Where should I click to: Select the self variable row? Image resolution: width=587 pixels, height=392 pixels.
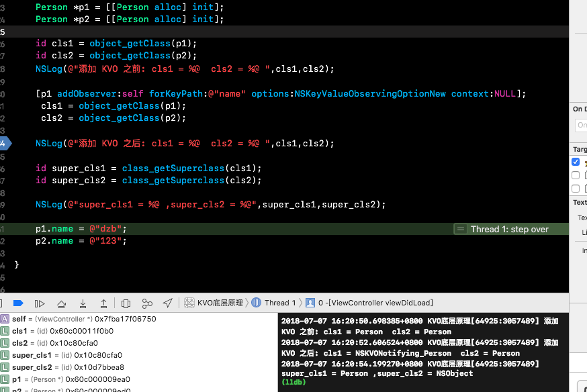(x=78, y=319)
